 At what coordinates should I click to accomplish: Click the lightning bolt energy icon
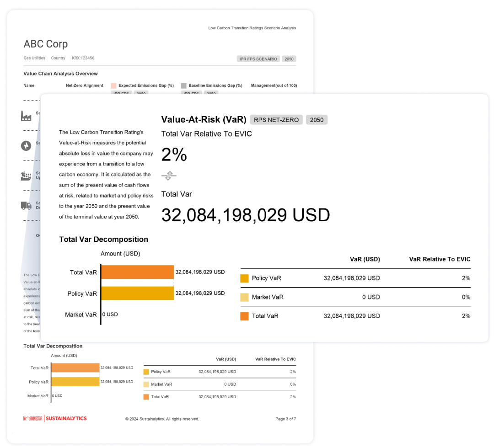[x=26, y=146]
